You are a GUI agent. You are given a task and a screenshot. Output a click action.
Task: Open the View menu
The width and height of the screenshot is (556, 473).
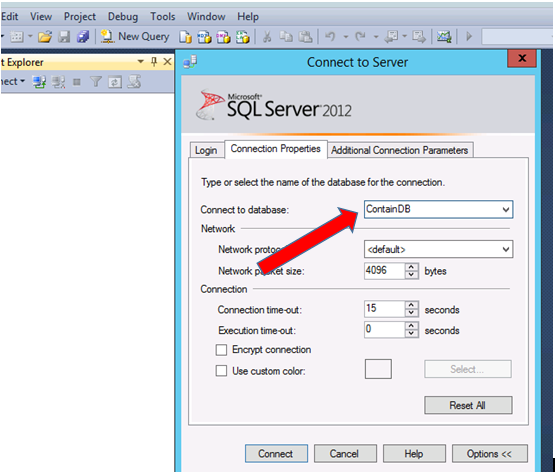41,16
